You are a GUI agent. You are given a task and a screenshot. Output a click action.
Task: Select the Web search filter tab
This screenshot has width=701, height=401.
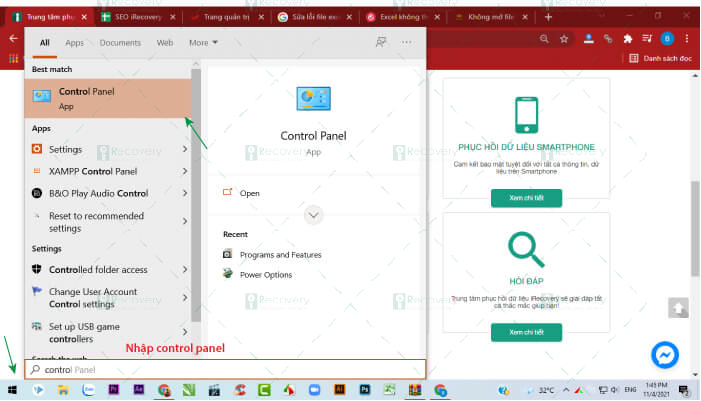pyautogui.click(x=165, y=42)
